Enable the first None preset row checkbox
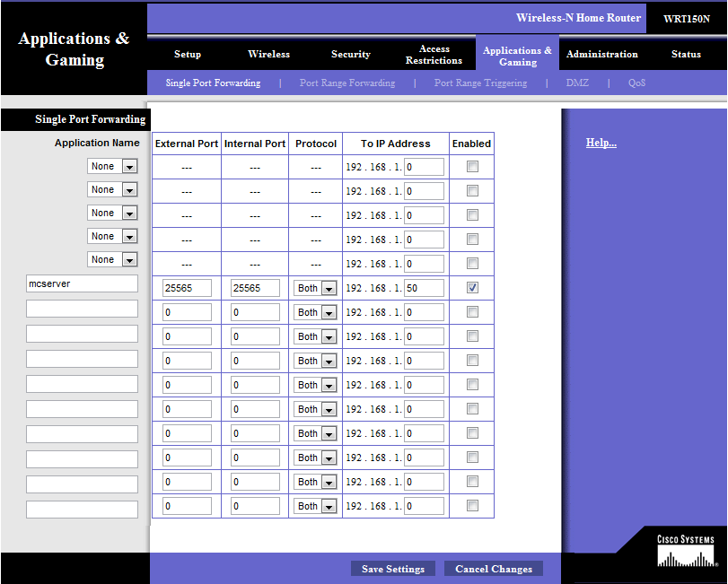 (472, 167)
